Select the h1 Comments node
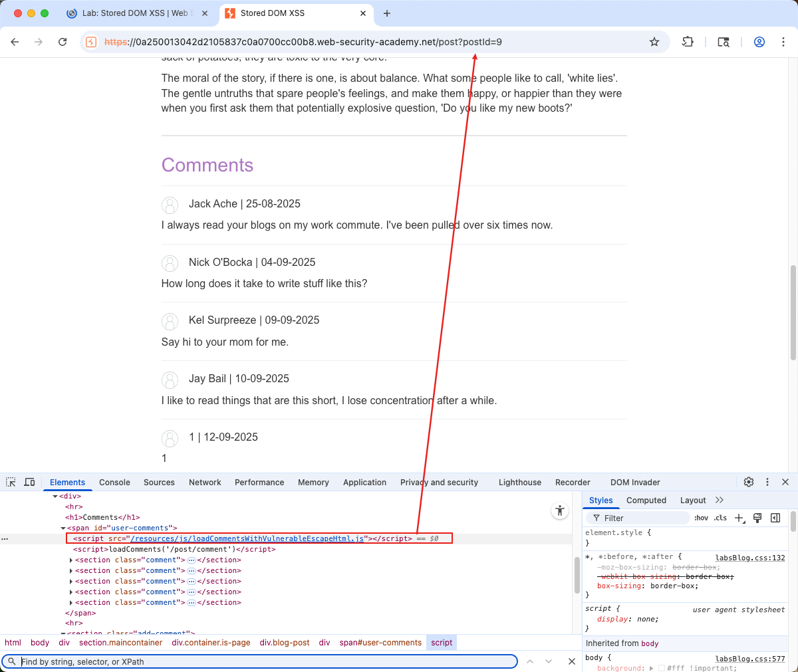This screenshot has height=672, width=798. pyautogui.click(x=102, y=517)
